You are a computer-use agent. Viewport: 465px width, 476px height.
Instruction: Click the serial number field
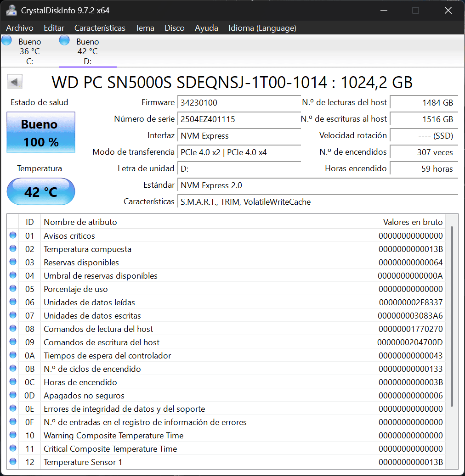tap(239, 119)
